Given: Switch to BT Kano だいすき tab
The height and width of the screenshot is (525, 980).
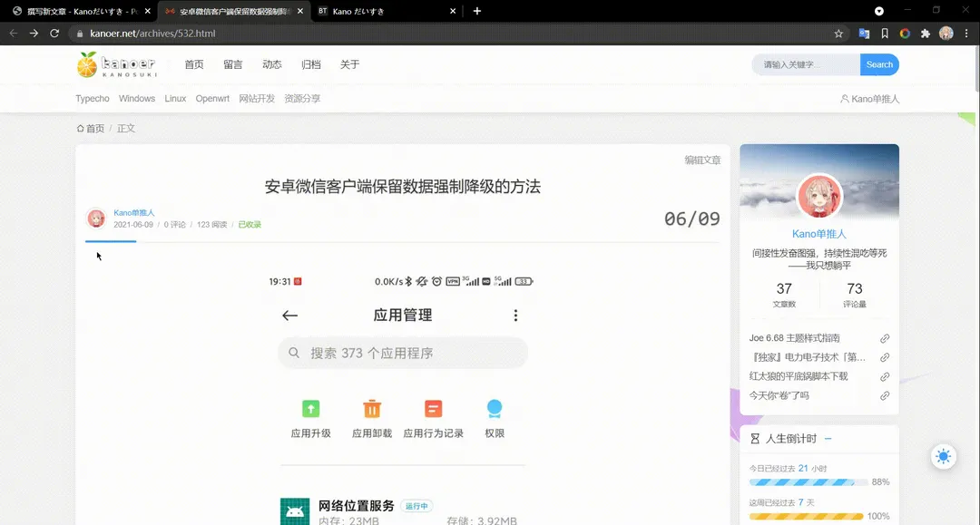Looking at the screenshot, I should tap(387, 11).
